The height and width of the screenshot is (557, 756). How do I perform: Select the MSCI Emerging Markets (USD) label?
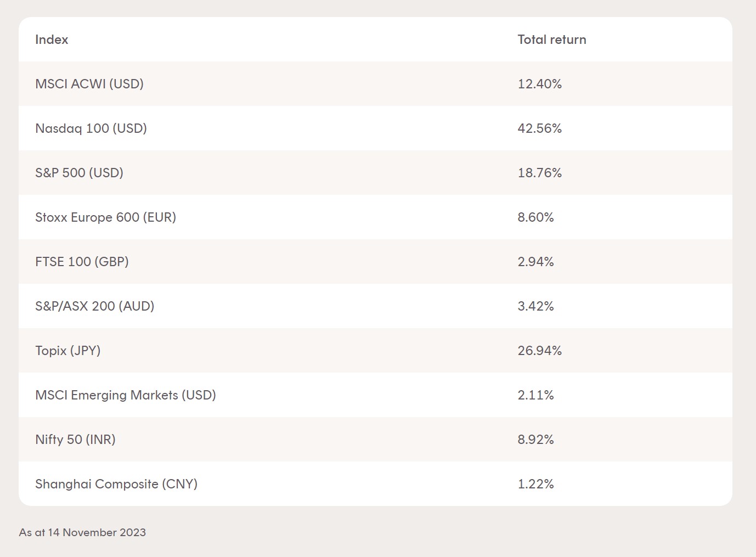point(125,395)
